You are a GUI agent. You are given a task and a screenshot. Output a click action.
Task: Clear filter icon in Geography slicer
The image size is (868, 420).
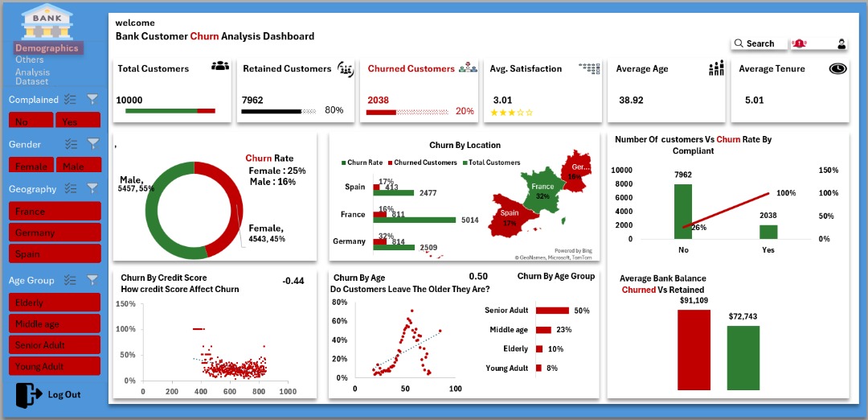point(92,188)
